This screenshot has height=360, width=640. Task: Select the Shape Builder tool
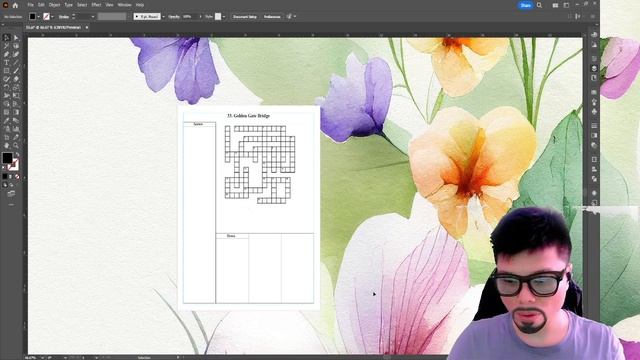click(7, 104)
